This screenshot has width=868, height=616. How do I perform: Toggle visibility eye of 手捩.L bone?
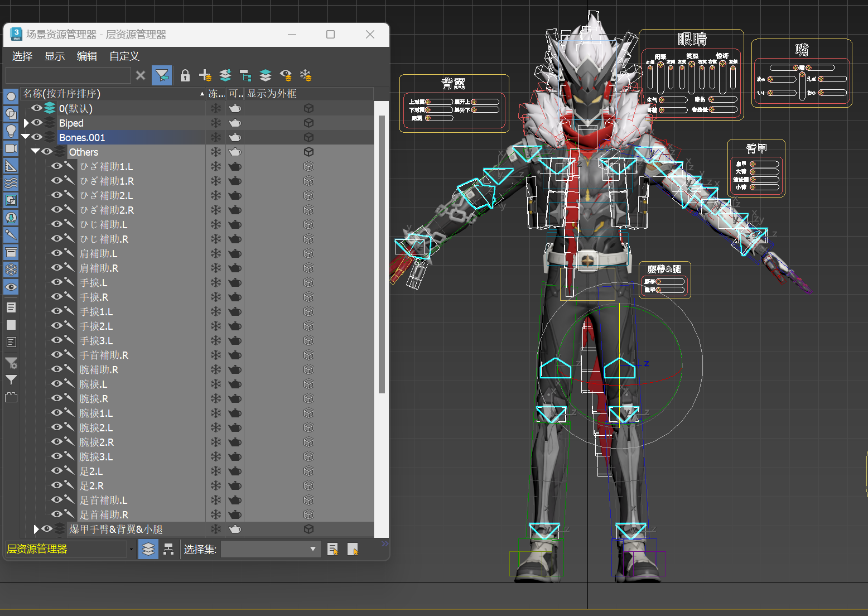(x=56, y=282)
